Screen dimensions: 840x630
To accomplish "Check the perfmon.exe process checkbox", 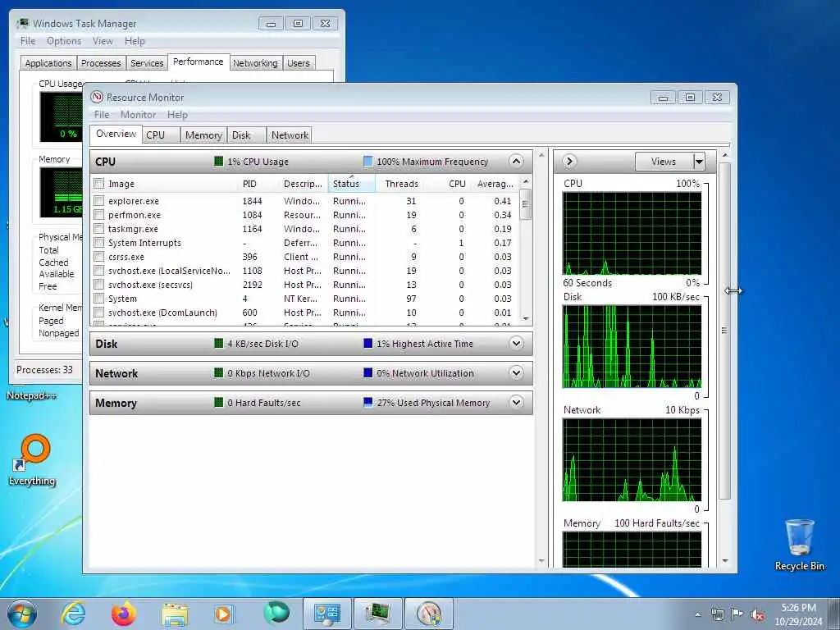I will (x=99, y=215).
